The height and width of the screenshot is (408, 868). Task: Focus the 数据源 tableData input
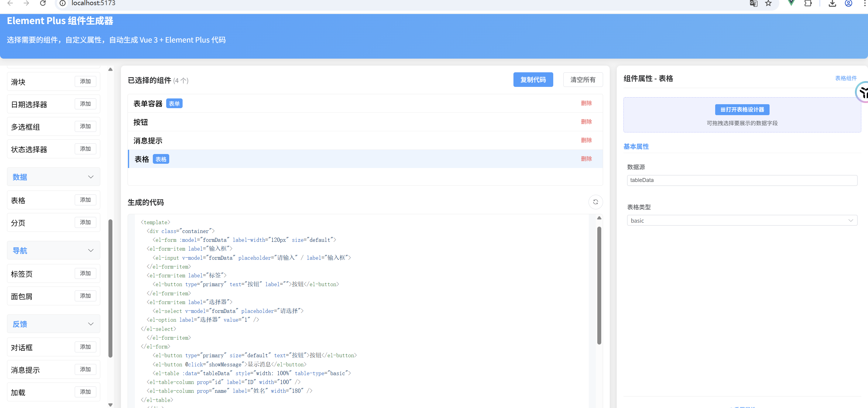(742, 180)
